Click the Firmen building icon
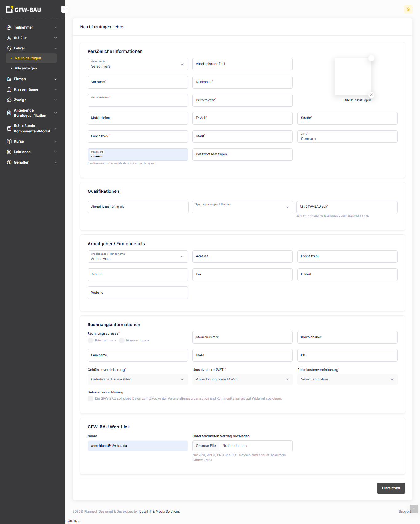This screenshot has width=420, height=524. pyautogui.click(x=9, y=79)
